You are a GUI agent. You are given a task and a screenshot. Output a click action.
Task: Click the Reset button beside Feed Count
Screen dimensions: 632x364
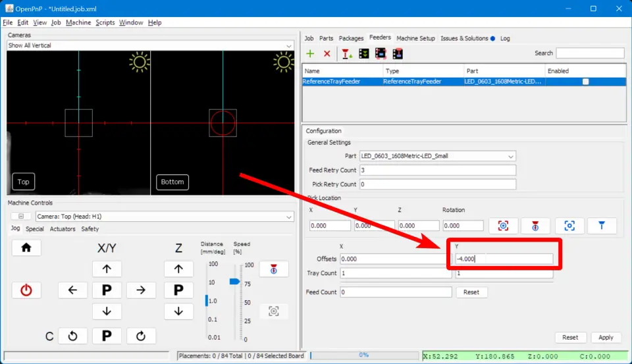(471, 292)
